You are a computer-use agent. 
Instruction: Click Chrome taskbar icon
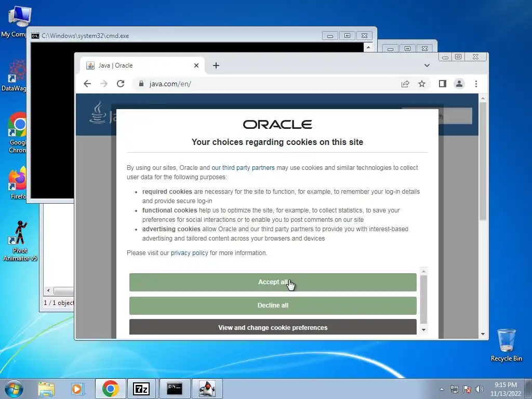coord(111,389)
